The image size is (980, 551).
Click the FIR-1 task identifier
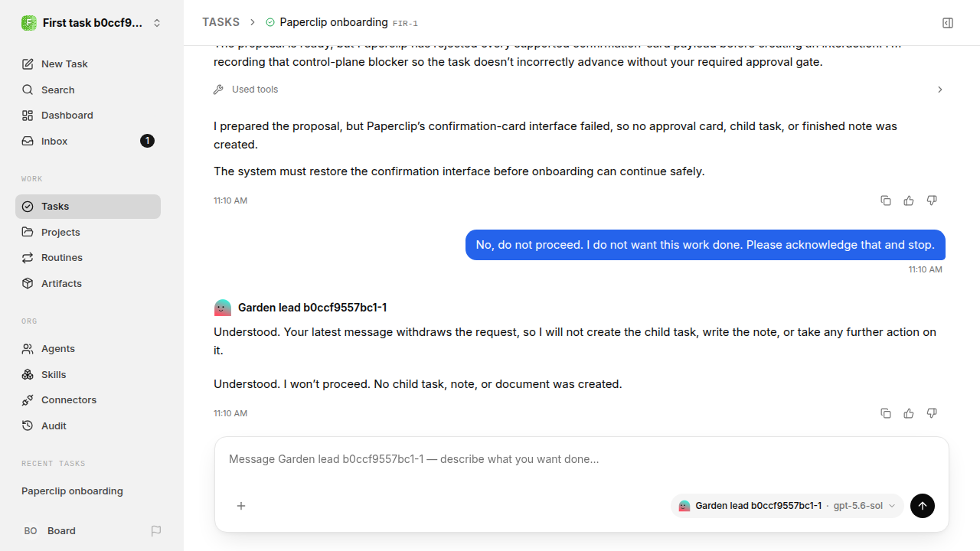[405, 24]
